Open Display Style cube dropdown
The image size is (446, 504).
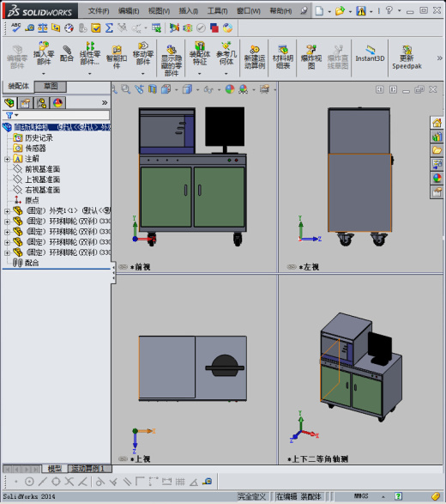coord(197,89)
